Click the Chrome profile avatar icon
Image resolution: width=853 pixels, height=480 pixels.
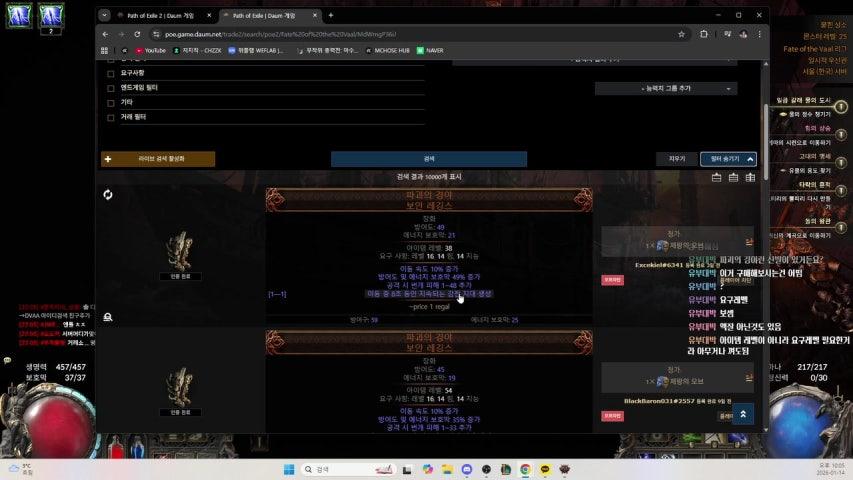[x=743, y=34]
